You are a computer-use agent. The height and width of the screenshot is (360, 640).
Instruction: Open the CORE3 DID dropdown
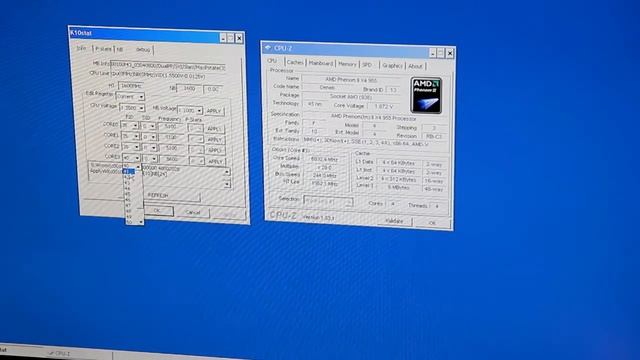[154, 159]
